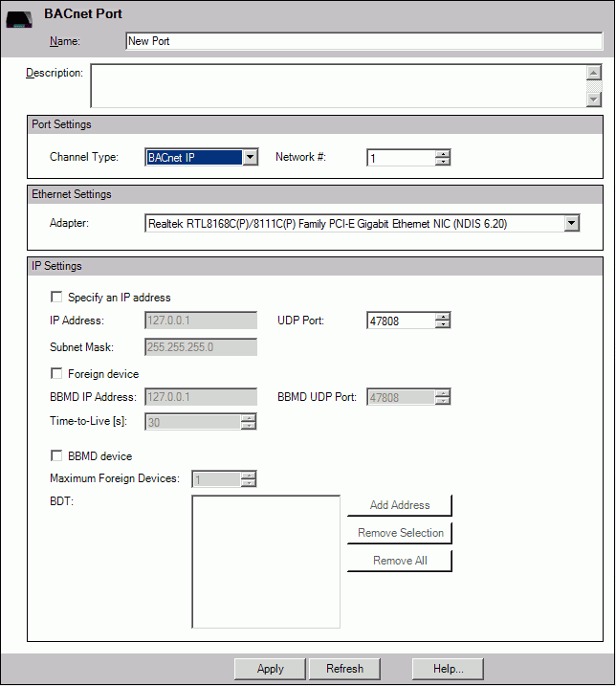Click UDP Port up arrow

[x=442, y=316]
